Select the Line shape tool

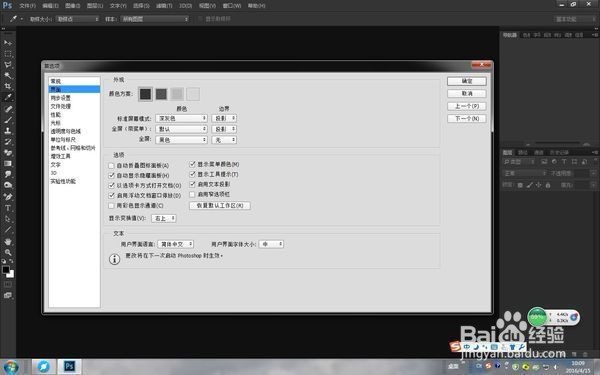click(x=8, y=230)
